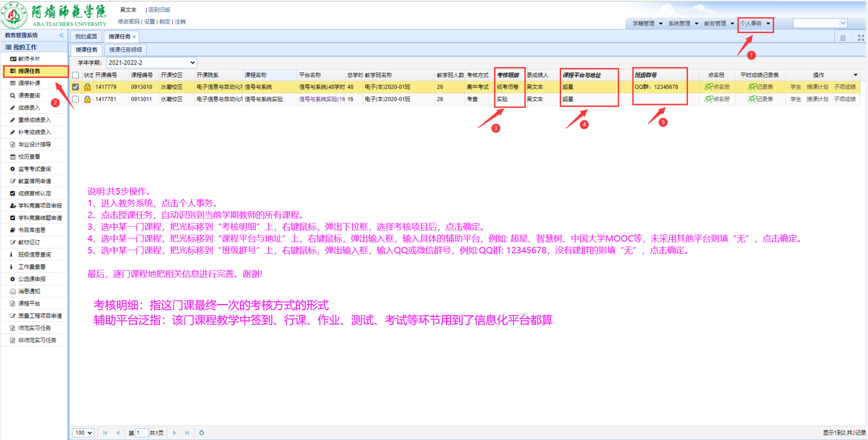Go to the last page using pagination arrow

[187, 433]
